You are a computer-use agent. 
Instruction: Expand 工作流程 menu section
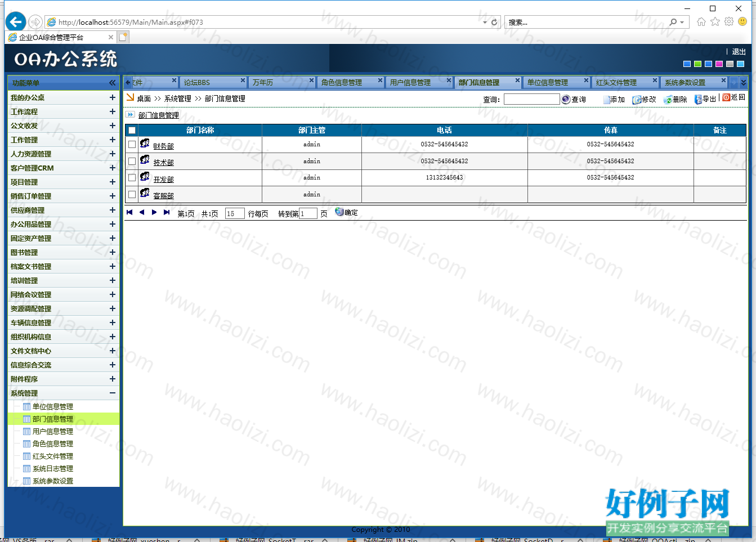pyautogui.click(x=112, y=111)
